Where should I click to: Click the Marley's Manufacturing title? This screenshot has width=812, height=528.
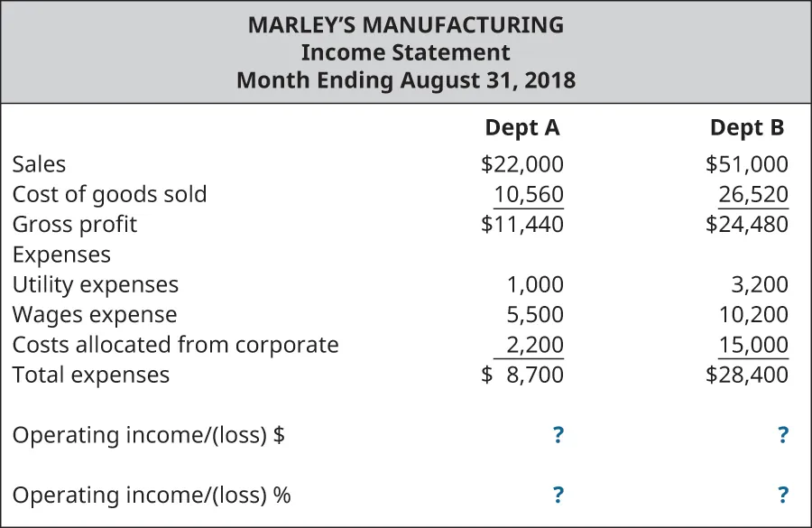(405, 24)
